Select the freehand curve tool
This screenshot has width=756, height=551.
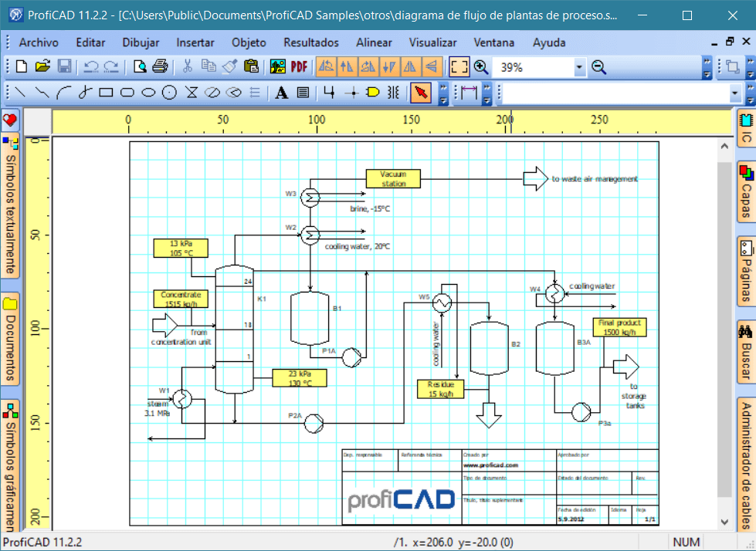(85, 92)
